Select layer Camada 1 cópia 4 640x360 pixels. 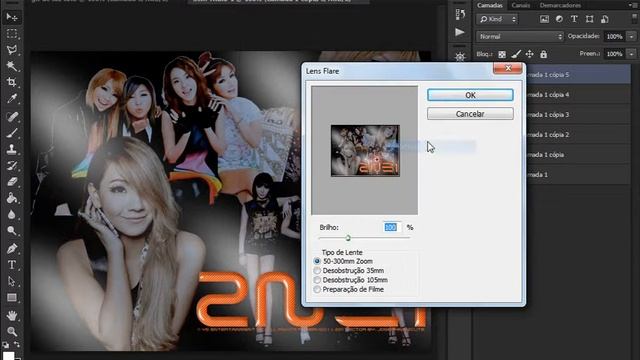(578, 95)
